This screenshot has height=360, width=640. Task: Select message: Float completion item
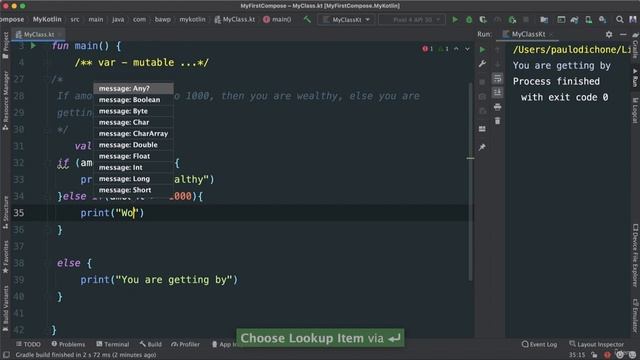[133, 156]
